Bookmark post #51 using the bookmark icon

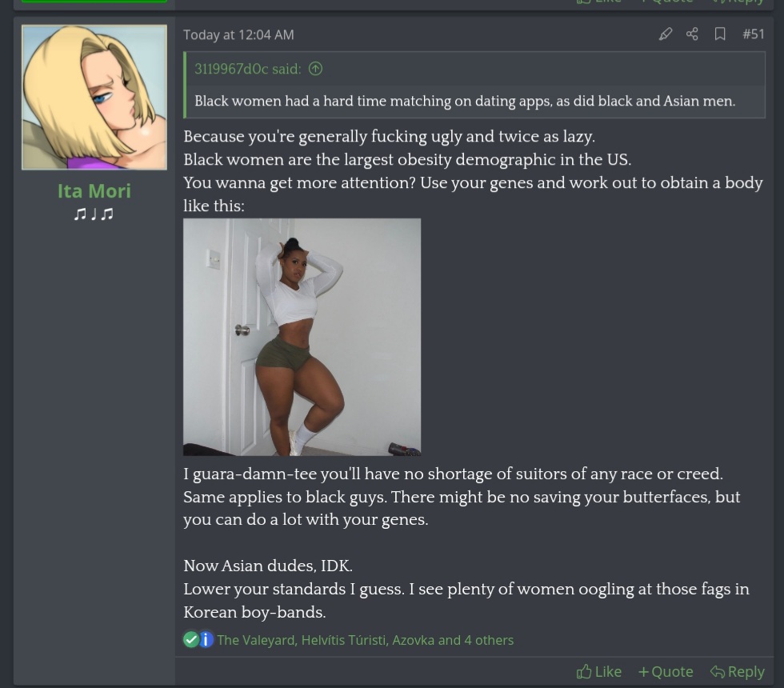(720, 34)
